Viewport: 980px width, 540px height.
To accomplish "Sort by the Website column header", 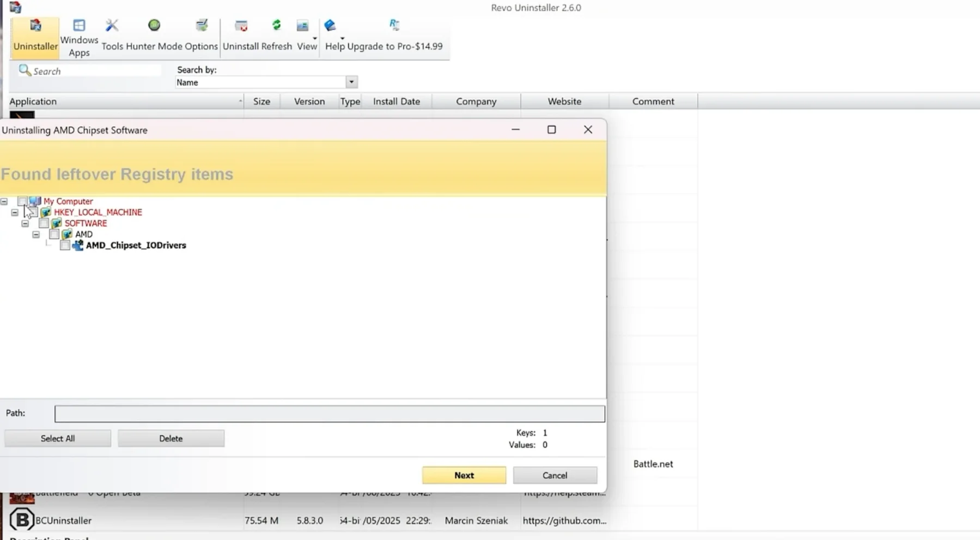I will point(564,101).
